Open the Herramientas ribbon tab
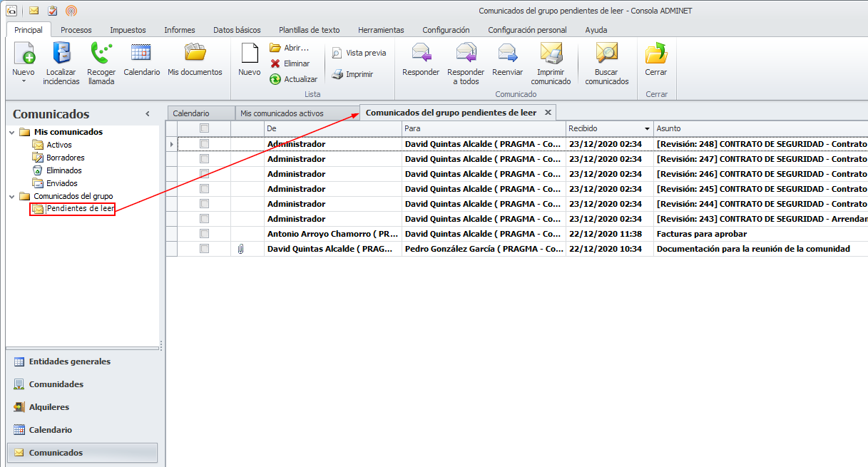Screen dimensions: 868x467 (381, 30)
